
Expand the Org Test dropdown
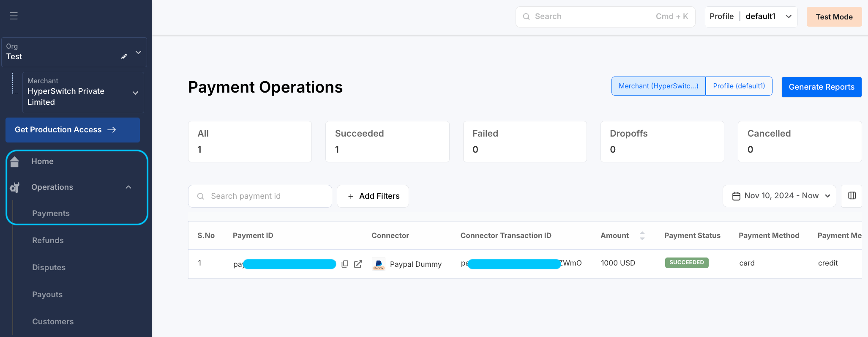138,52
